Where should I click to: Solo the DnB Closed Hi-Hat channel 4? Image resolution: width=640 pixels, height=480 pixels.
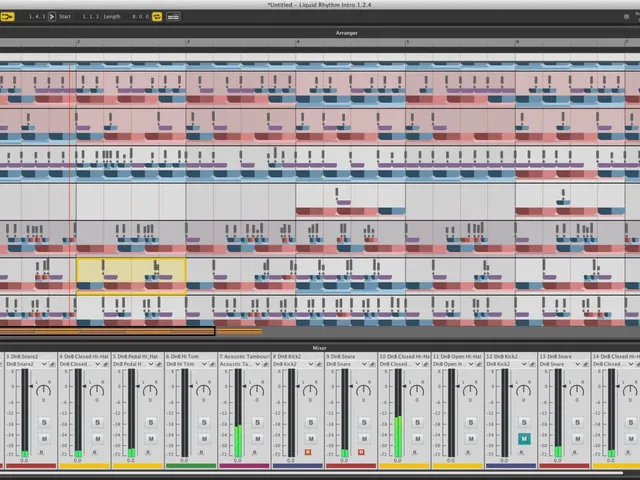97,422
